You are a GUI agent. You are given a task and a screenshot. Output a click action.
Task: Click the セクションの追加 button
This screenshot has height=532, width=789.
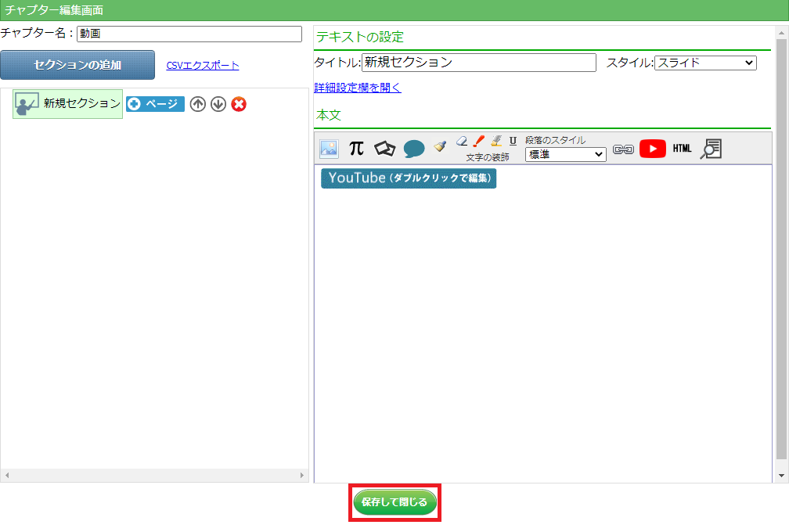[x=77, y=65]
